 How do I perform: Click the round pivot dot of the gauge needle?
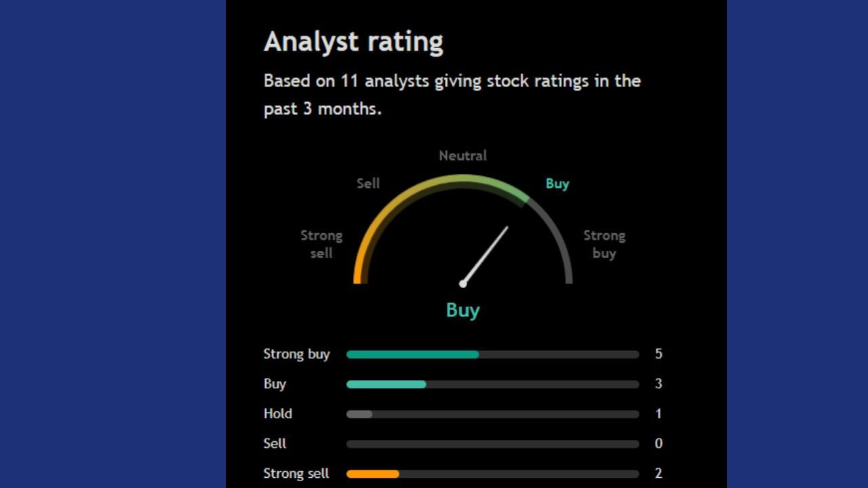tap(463, 283)
